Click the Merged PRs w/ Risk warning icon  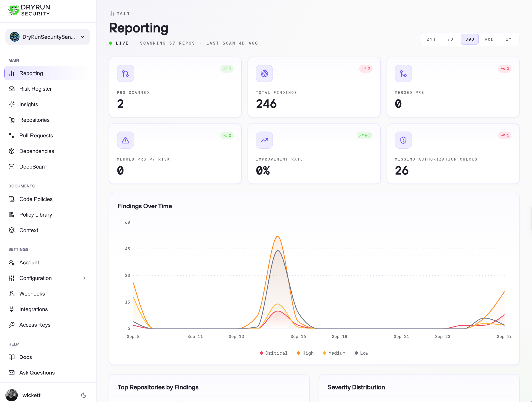126,140
